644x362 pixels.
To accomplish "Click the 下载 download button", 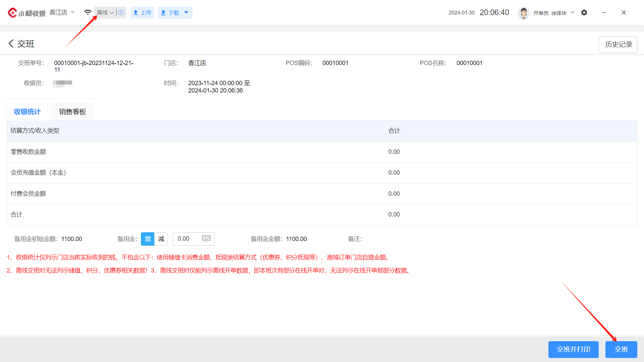I will coord(170,13).
